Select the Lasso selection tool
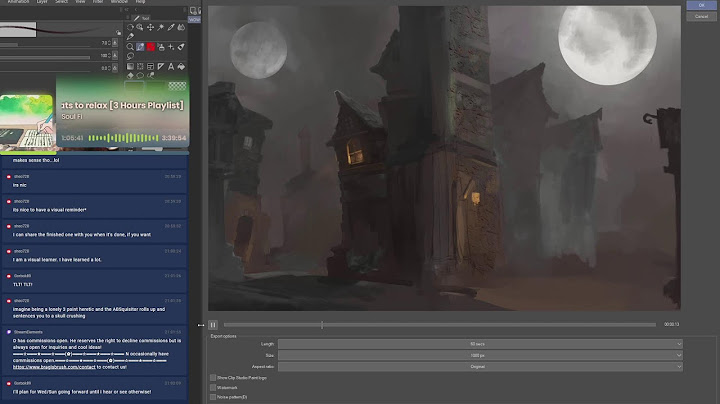 point(130,56)
